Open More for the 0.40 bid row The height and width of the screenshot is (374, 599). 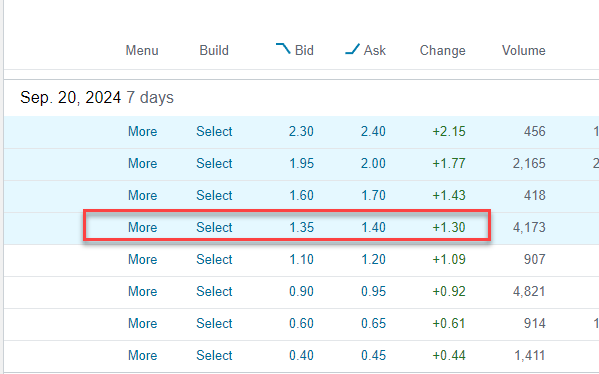tap(142, 355)
